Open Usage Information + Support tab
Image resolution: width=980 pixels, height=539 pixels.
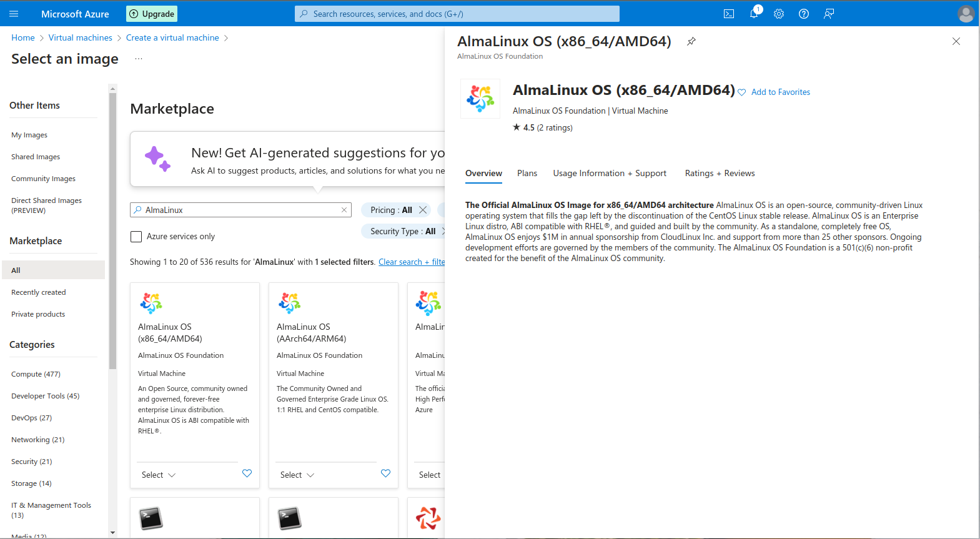point(610,173)
